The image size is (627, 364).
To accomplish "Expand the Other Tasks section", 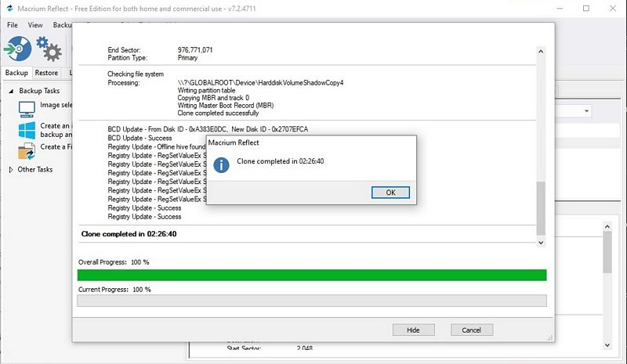I will pyautogui.click(x=11, y=170).
